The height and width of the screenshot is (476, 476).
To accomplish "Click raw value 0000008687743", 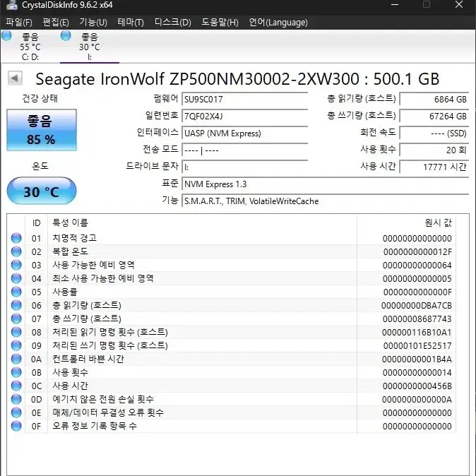I will [417, 319].
